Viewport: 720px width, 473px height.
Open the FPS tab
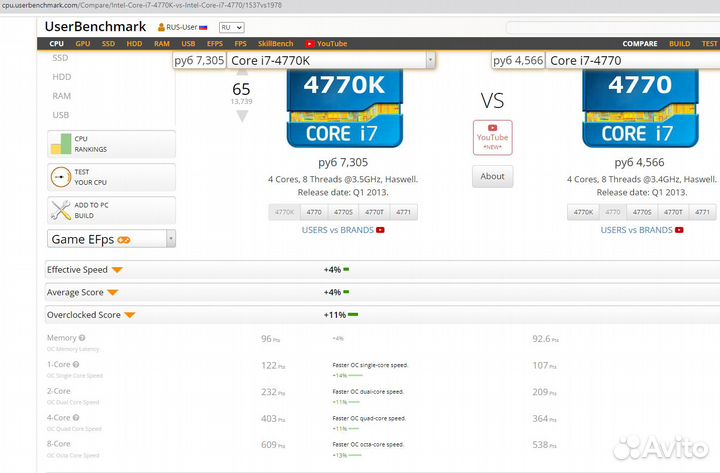pos(241,44)
